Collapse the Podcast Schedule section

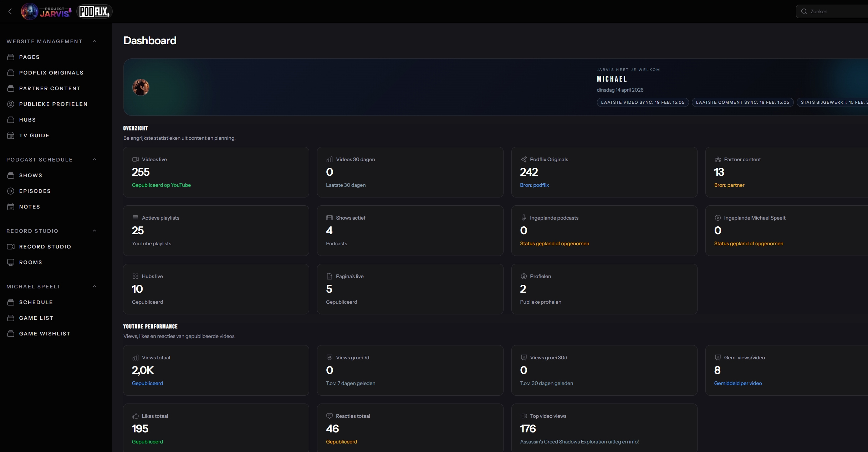point(95,160)
